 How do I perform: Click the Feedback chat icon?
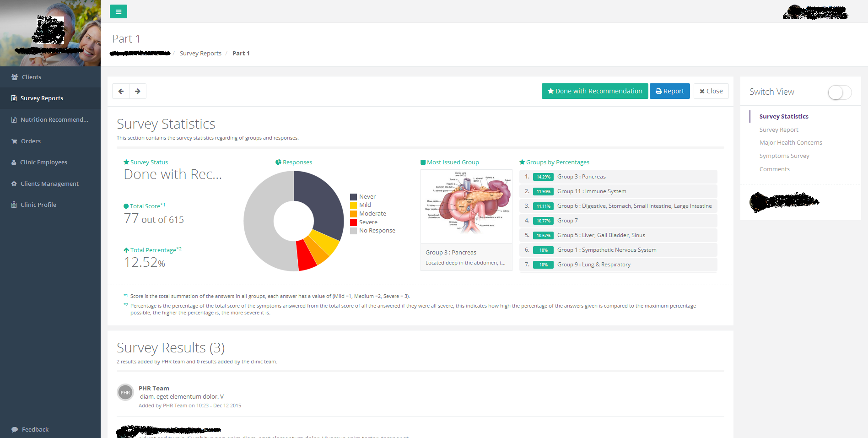pyautogui.click(x=15, y=430)
